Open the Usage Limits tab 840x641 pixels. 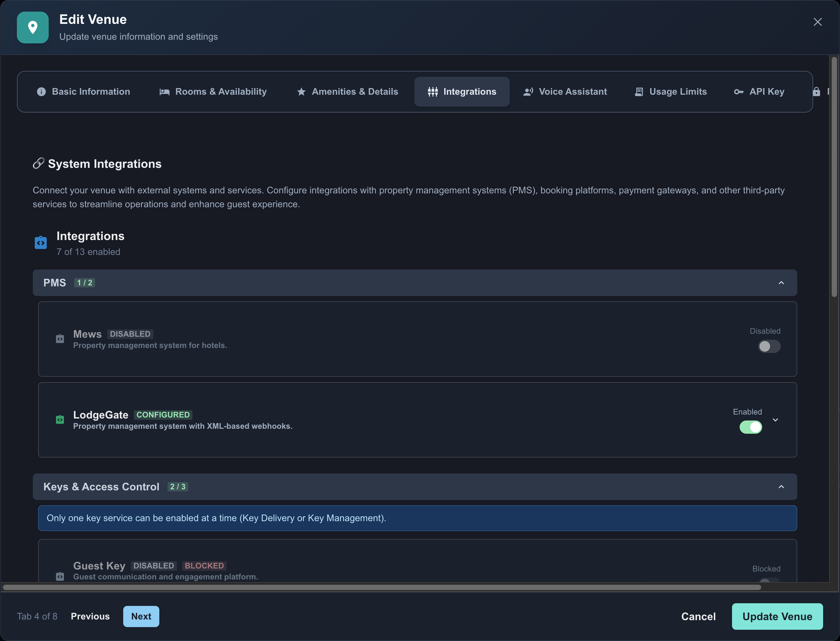[x=671, y=92]
